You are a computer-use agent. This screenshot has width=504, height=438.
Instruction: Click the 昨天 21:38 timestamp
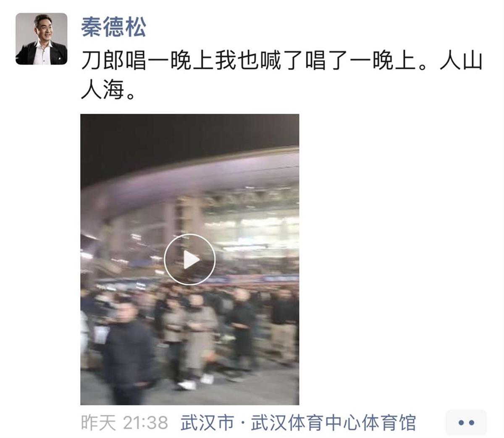point(125,423)
